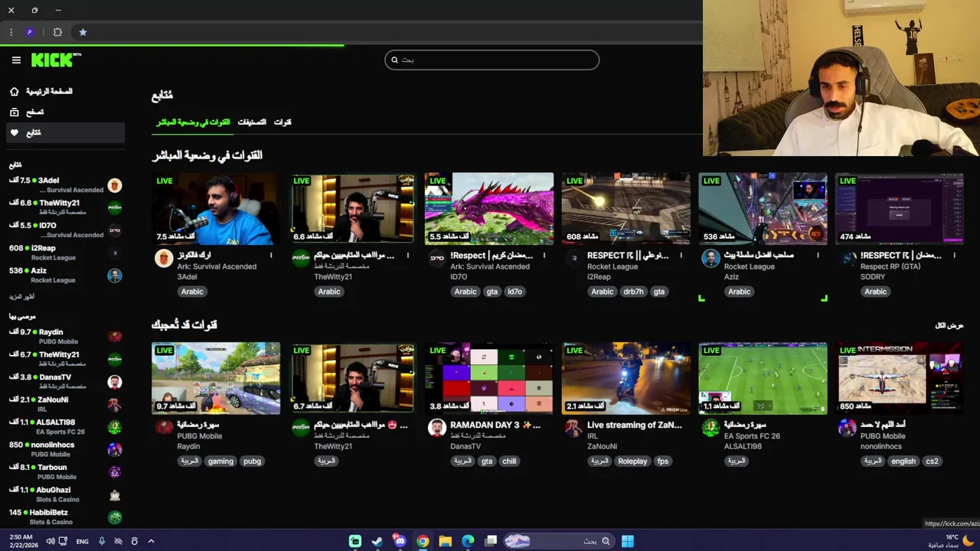Open 3Adel live stream thumbnail
Viewport: 980px width, 551px height.
216,209
